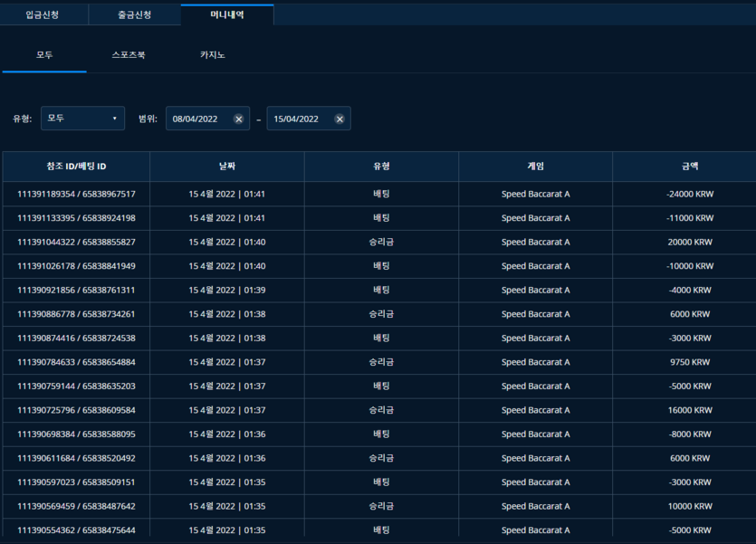Open the 출금신청 tab

pos(135,14)
